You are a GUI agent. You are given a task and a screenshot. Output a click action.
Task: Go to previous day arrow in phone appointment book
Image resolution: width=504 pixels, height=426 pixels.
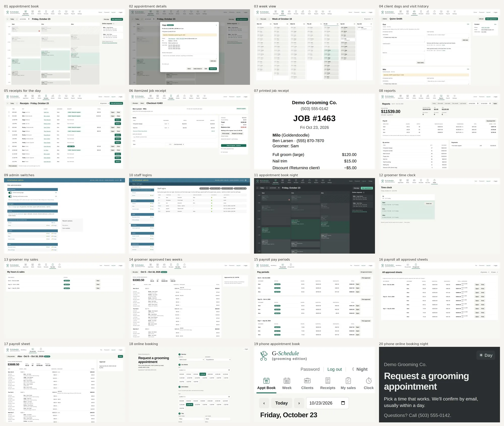pyautogui.click(x=264, y=403)
